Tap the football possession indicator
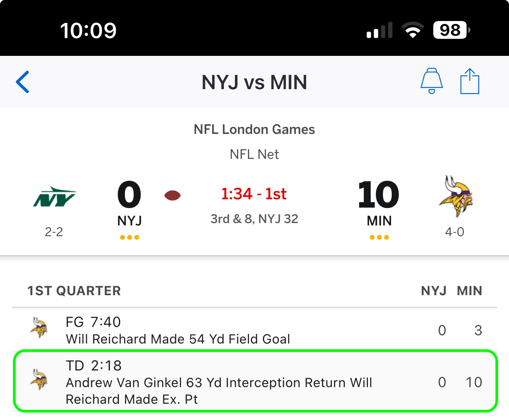The width and height of the screenshot is (509, 420). coord(172,195)
